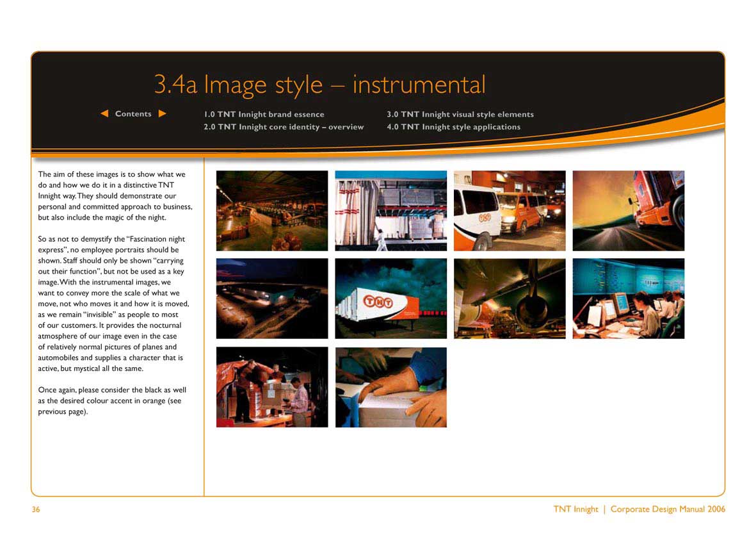This screenshot has width=756, height=535.
Task: Select the hand-on-package close-up photo
Action: (390, 386)
